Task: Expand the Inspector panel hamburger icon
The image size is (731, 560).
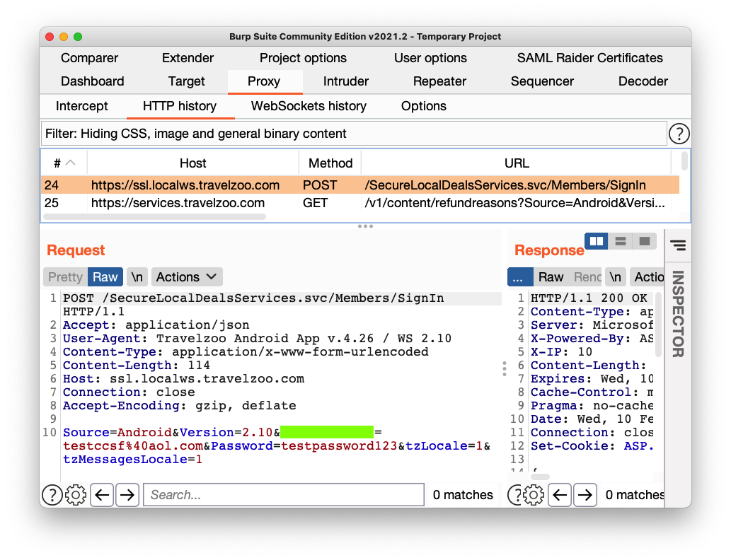Action: tap(678, 245)
